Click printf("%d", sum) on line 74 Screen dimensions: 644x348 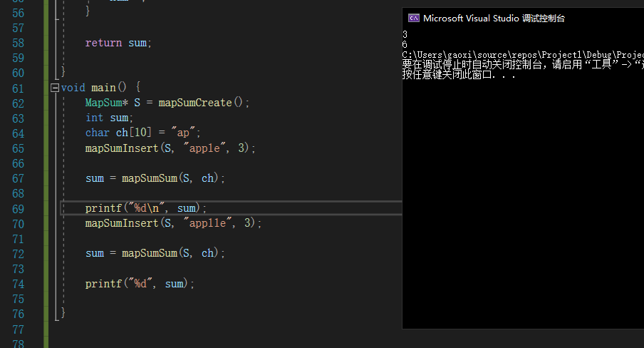coord(140,283)
